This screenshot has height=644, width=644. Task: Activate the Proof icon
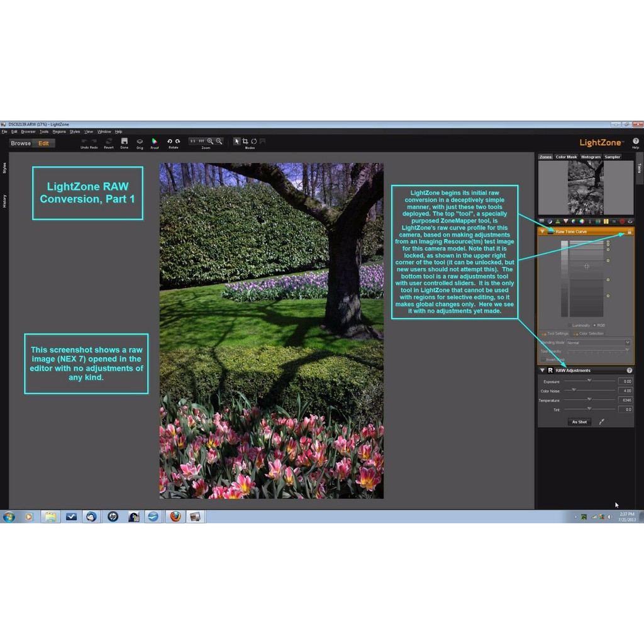(153, 141)
